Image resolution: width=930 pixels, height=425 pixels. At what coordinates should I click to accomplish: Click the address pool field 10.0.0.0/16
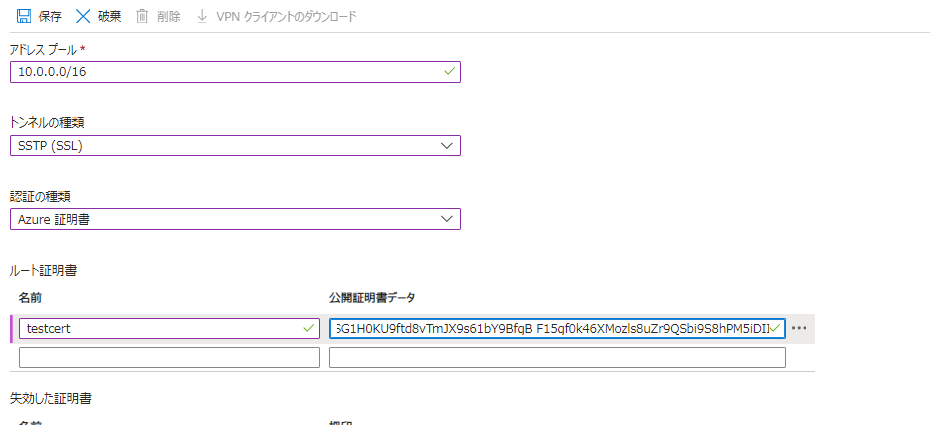[235, 72]
